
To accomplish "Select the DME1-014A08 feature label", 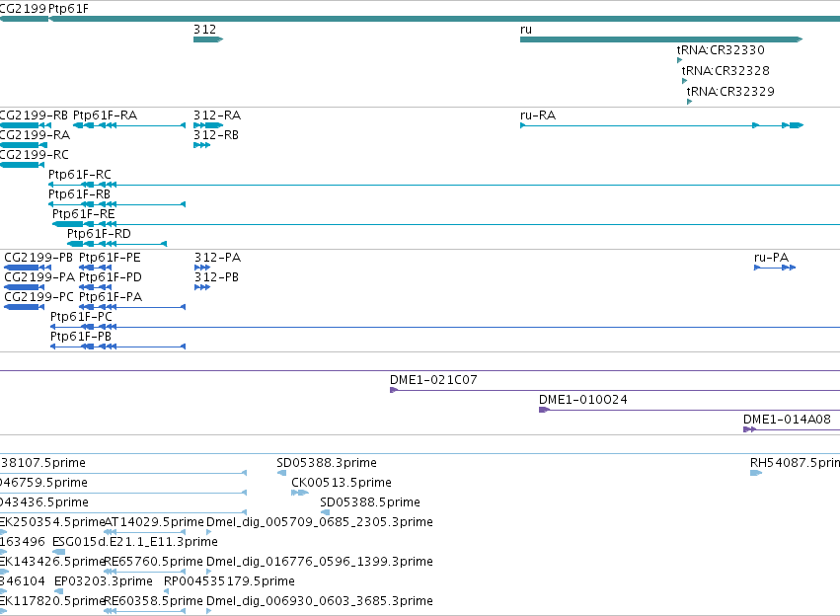I will (787, 420).
